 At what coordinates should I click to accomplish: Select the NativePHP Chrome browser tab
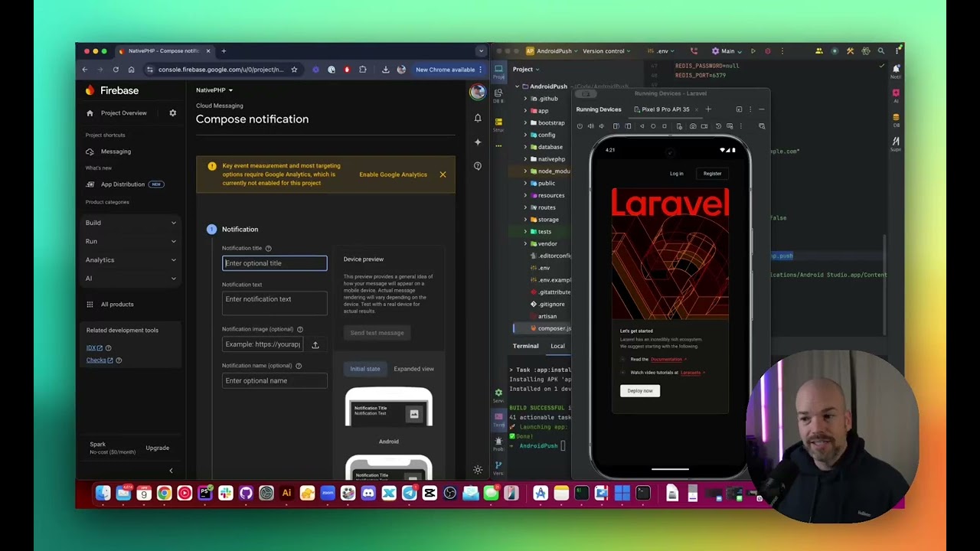(164, 51)
